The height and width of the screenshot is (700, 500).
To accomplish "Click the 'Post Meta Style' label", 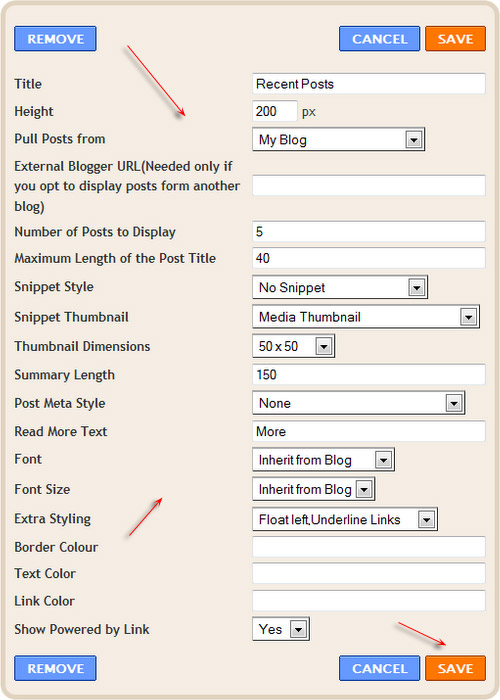I will [60, 403].
